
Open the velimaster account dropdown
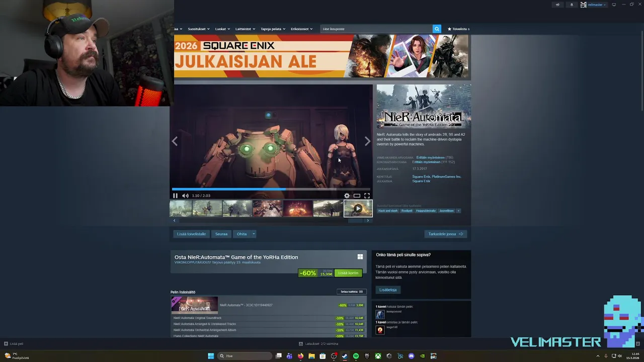coord(594,5)
